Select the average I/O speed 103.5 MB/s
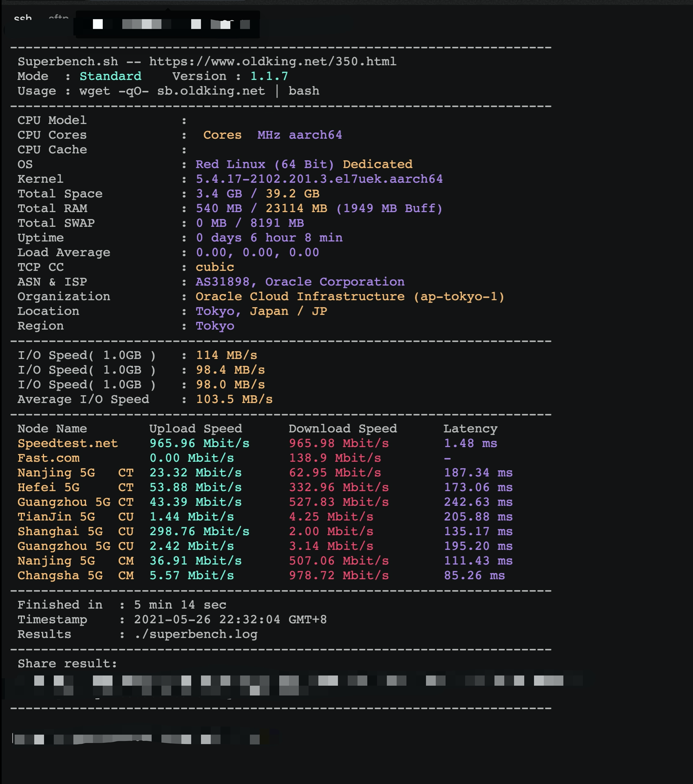The width and height of the screenshot is (693, 784). click(234, 399)
